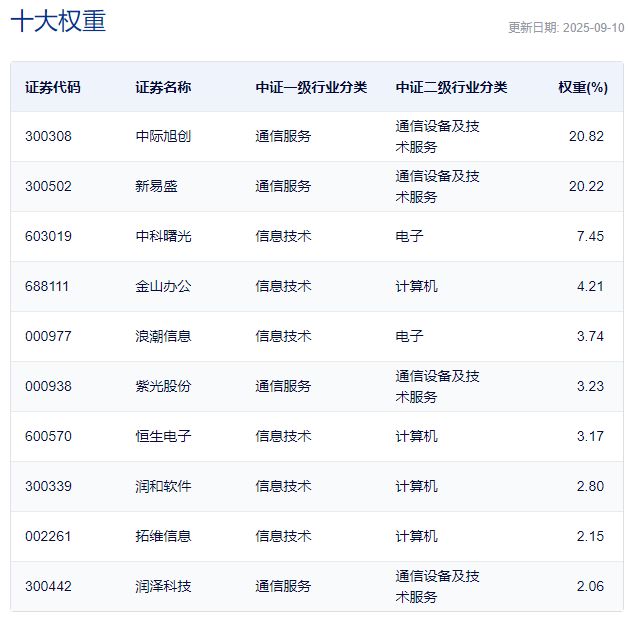The image size is (628, 617).
Task: Select security code 300442
Action: click(x=48, y=586)
